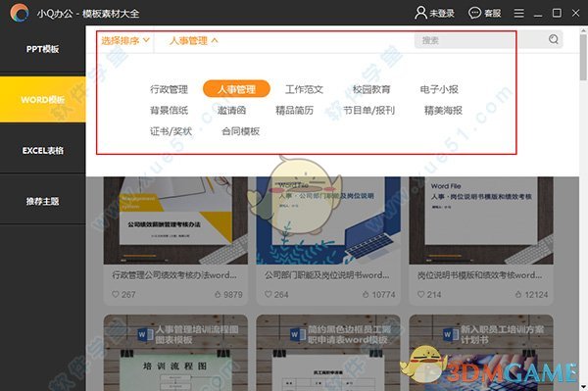Choose the 证书/奖状 category
Screen dimensions: 588x391
[x=171, y=131]
